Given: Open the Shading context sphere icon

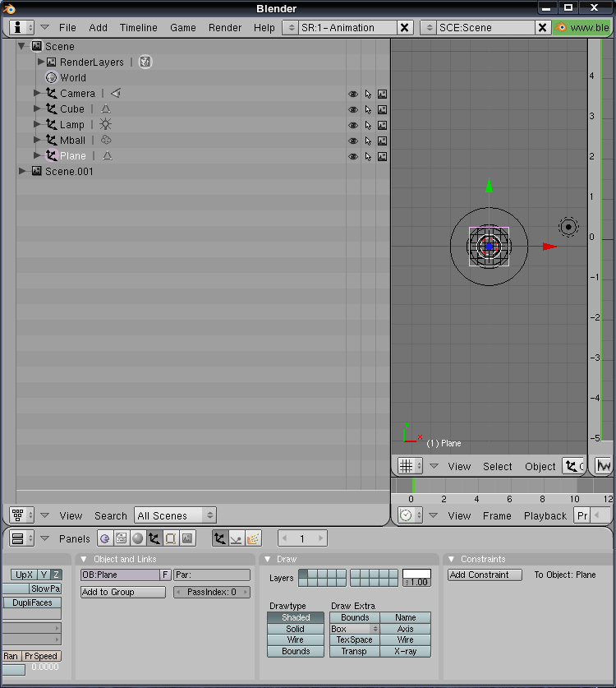Looking at the screenshot, I should point(138,538).
